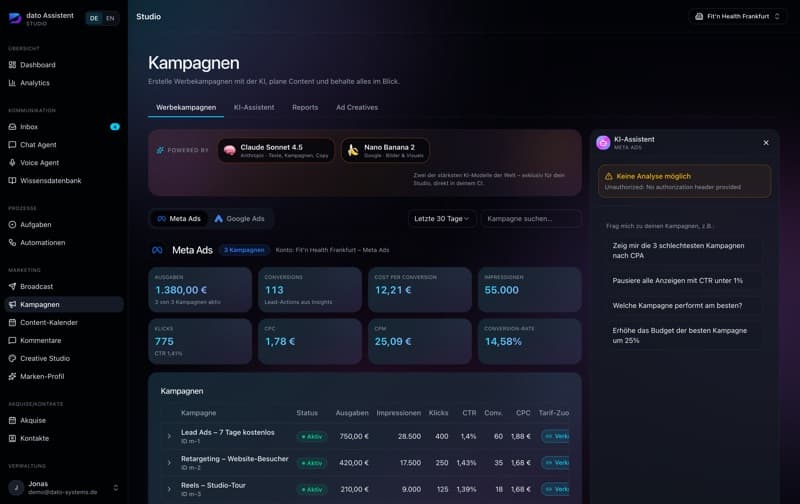Open Akquise icon in sidebar
The width and height of the screenshot is (800, 504).
pyautogui.click(x=12, y=420)
